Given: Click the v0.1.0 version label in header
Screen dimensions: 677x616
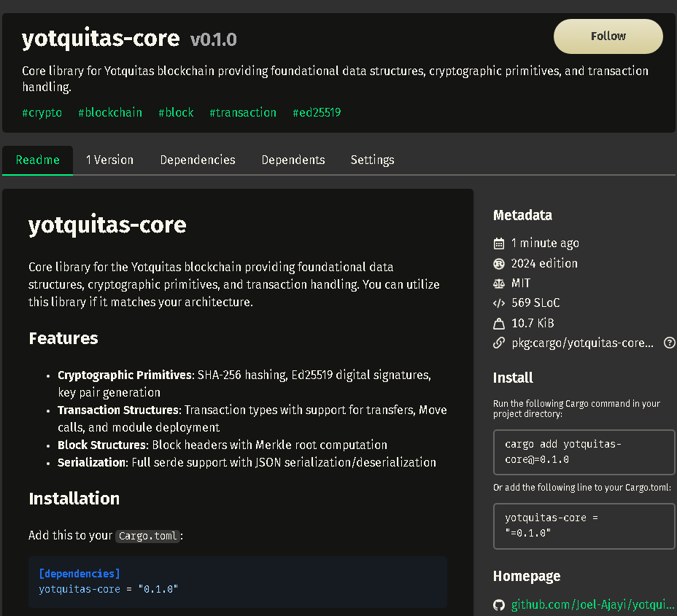Looking at the screenshot, I should (x=213, y=39).
